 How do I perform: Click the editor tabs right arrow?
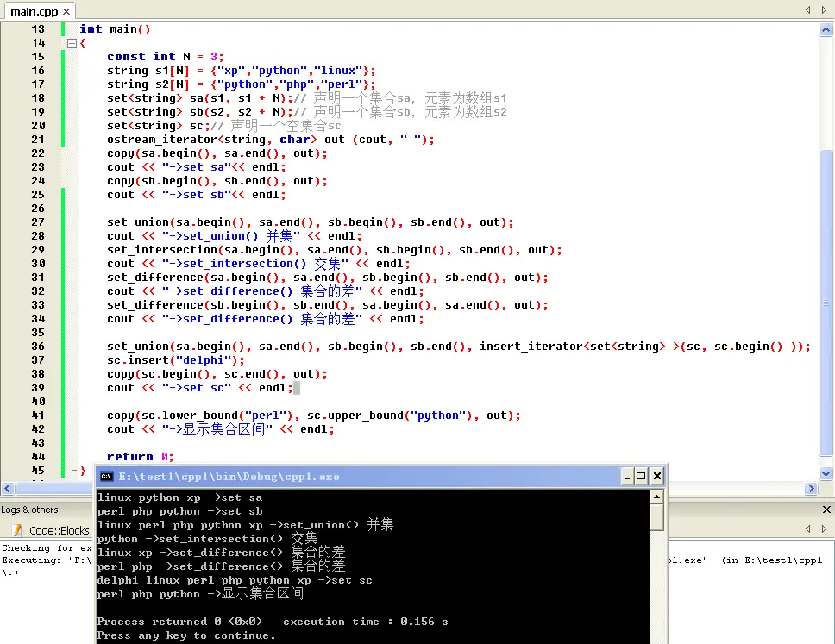[824, 9]
